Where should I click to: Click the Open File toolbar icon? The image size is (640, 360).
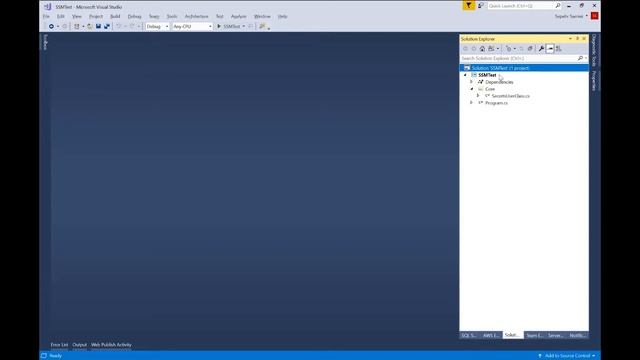(x=89, y=26)
